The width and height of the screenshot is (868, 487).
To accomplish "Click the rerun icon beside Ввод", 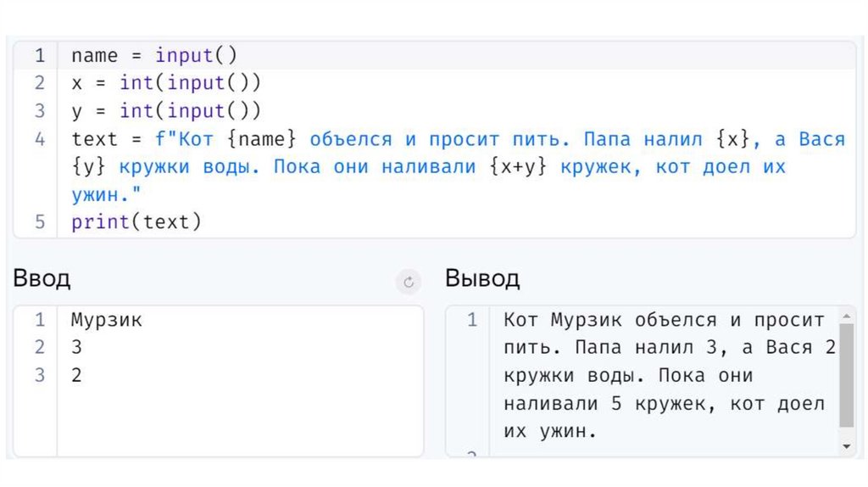I will click(409, 283).
